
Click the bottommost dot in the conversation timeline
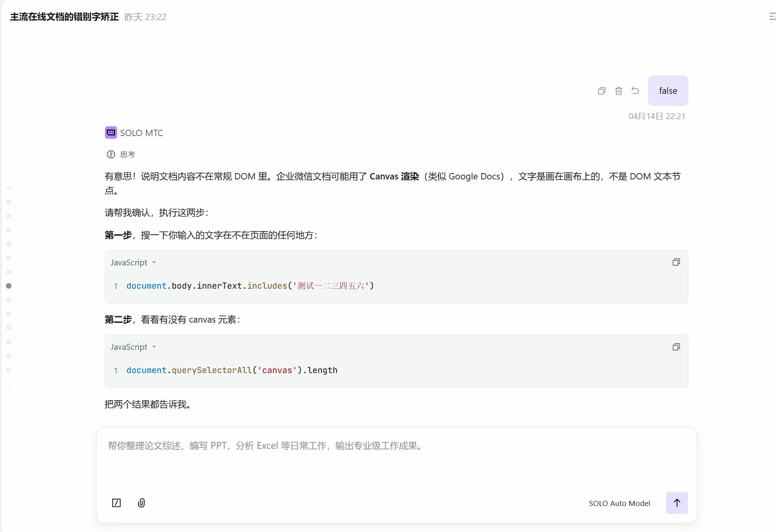(x=9, y=383)
